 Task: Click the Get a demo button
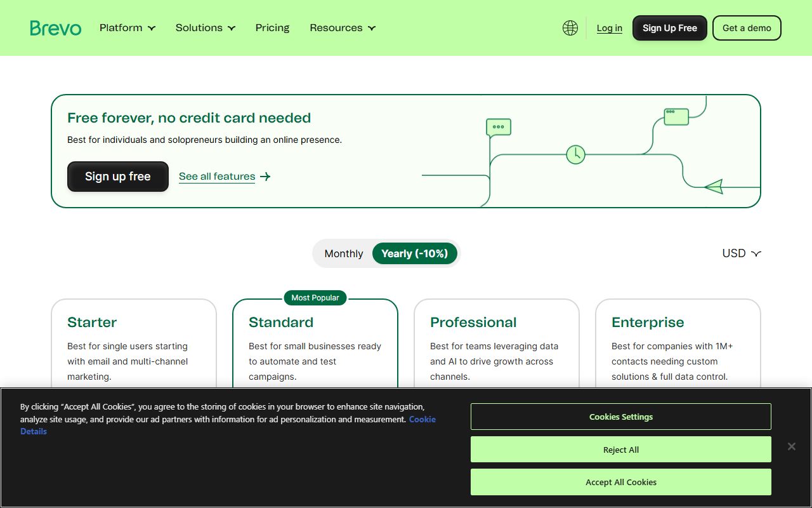747,28
